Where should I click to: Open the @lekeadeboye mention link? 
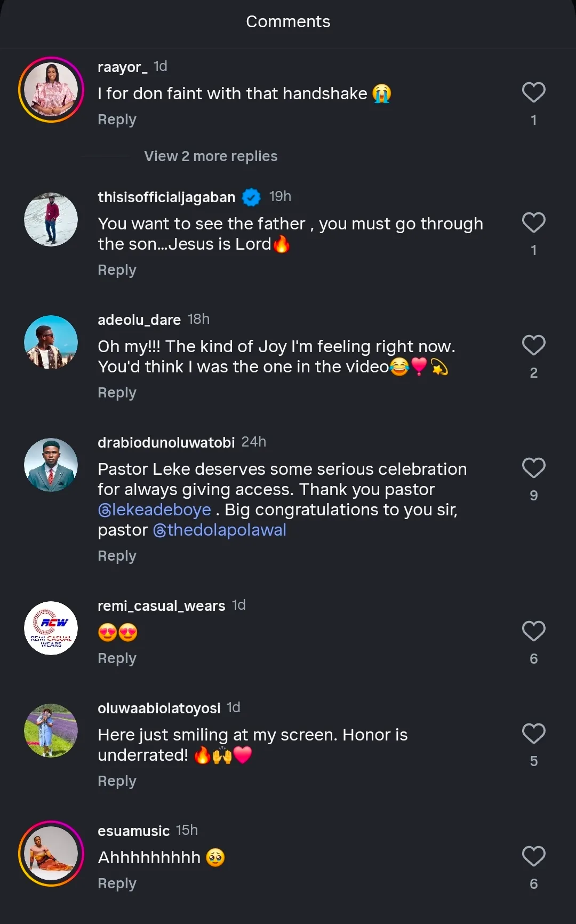coord(155,510)
